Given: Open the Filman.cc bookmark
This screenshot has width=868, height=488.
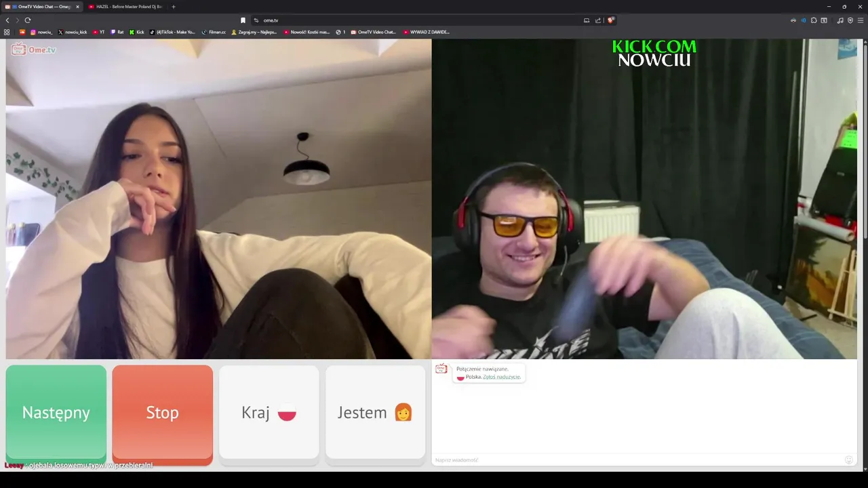Looking at the screenshot, I should click(x=214, y=32).
